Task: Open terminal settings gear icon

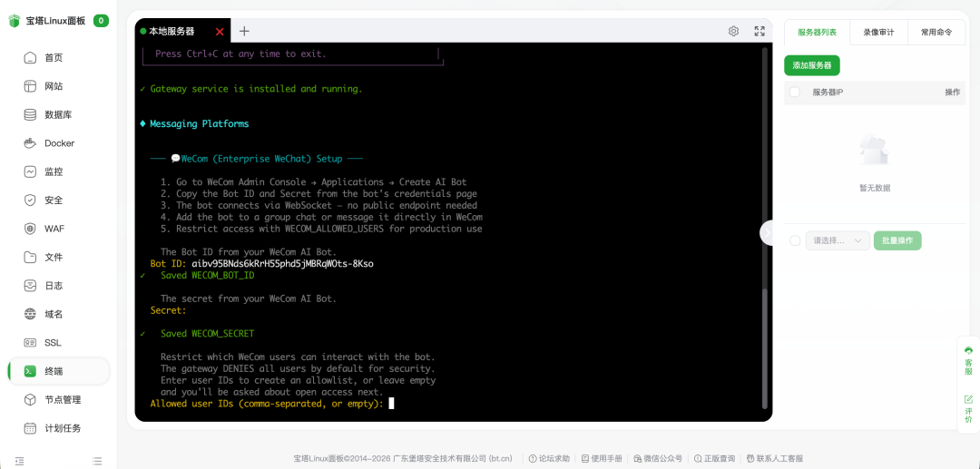Action: 734,31
